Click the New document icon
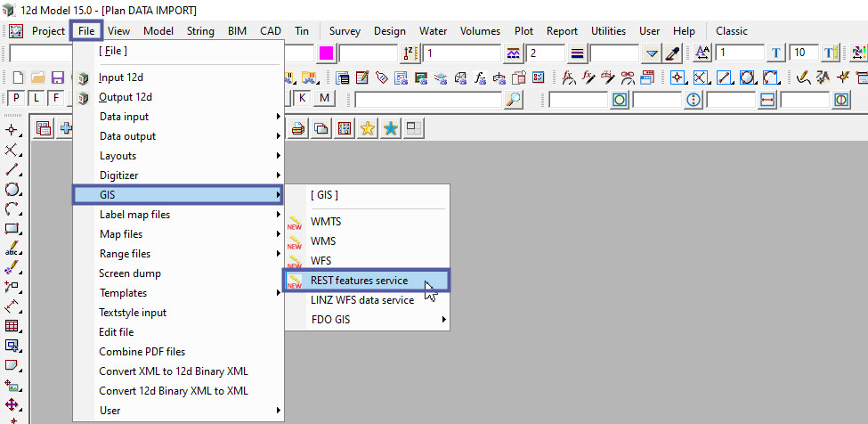 19,77
